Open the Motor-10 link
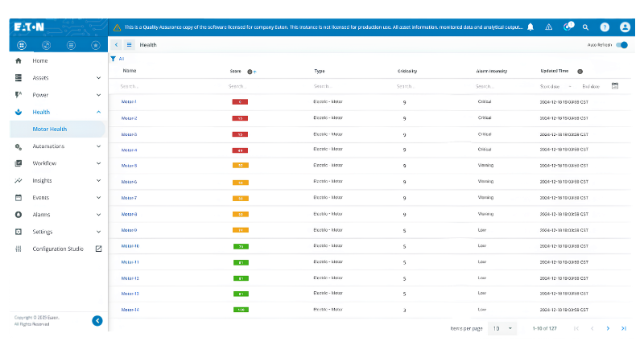Screen dimensions: 644x362 click(x=130, y=246)
